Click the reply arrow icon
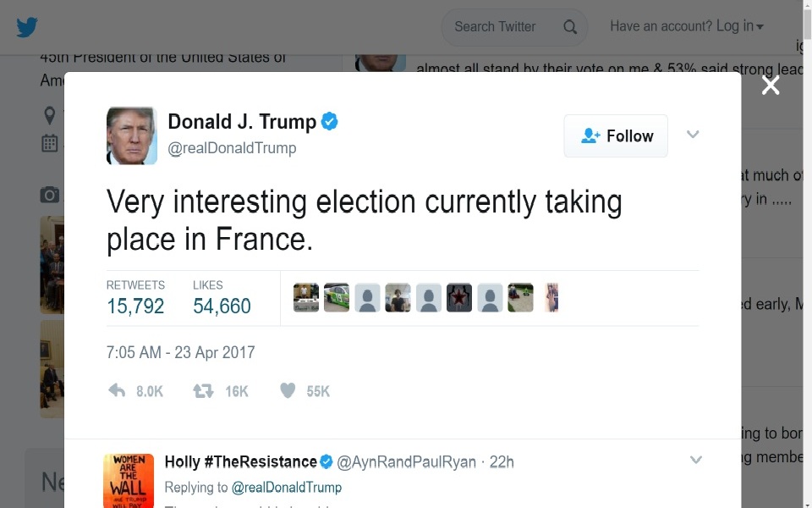The width and height of the screenshot is (812, 508). (x=117, y=390)
